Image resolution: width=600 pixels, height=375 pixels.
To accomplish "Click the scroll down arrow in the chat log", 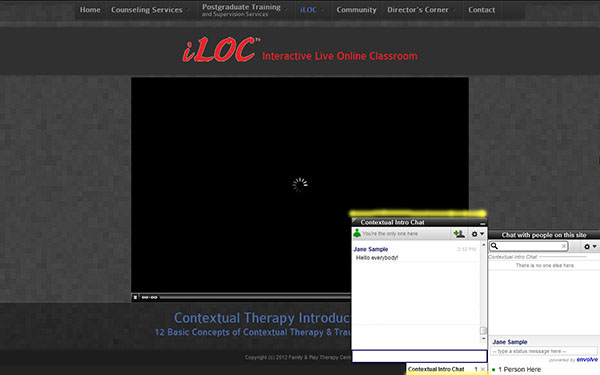I will (x=483, y=338).
